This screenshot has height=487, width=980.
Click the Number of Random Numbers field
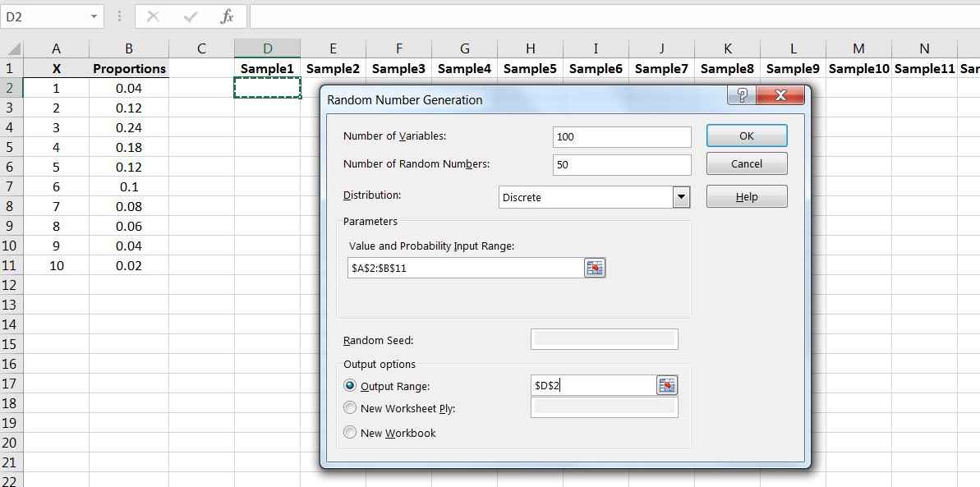pyautogui.click(x=622, y=165)
